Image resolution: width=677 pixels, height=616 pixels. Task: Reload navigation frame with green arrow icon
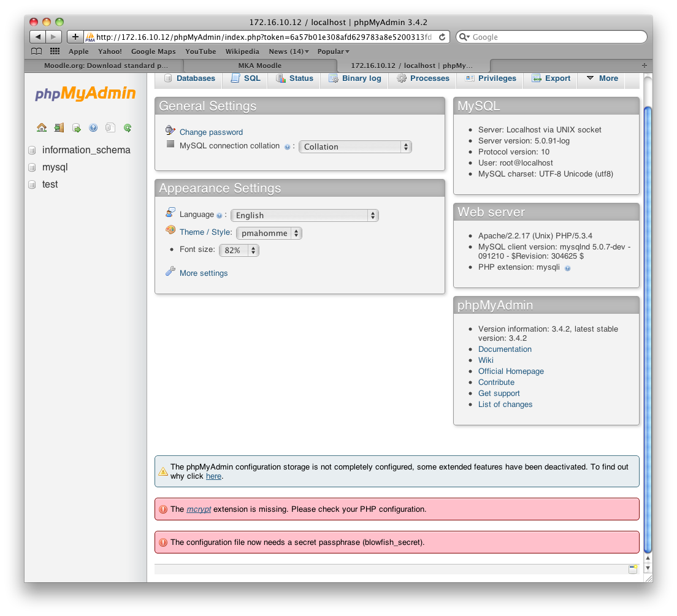[128, 127]
